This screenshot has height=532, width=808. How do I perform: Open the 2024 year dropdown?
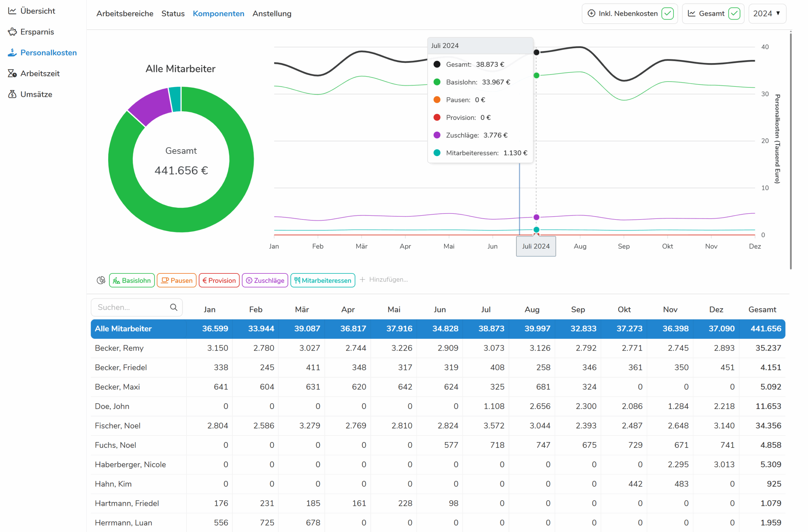click(767, 14)
